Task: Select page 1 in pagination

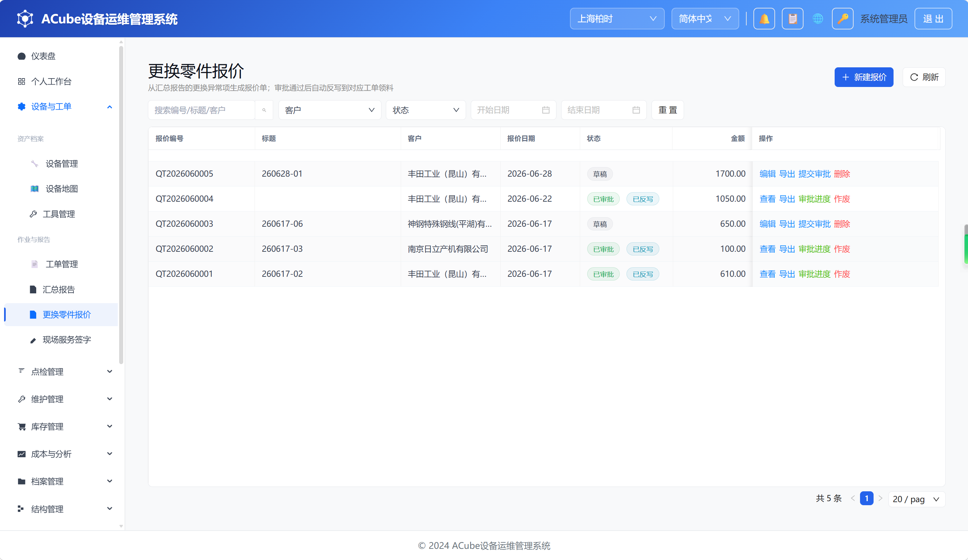Action: point(866,498)
